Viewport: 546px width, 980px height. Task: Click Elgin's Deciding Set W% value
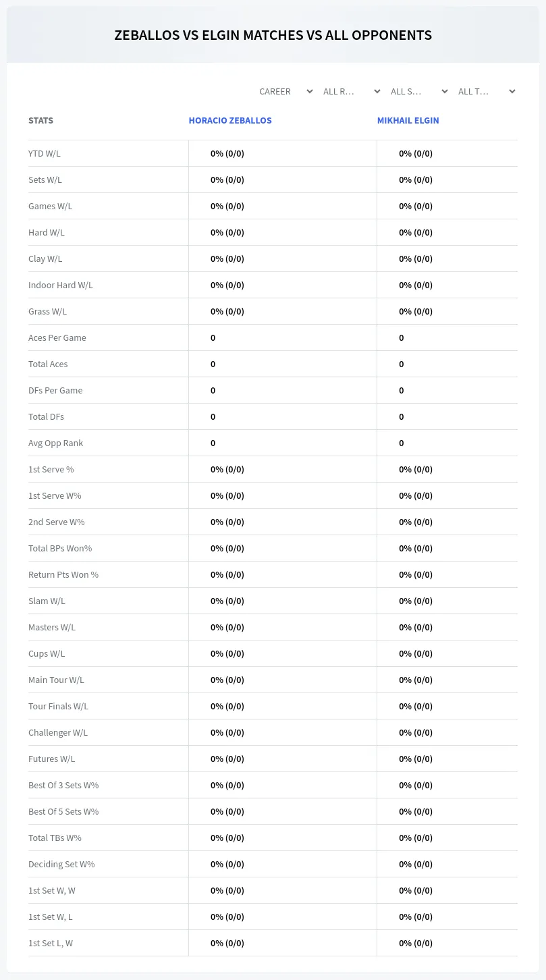click(416, 864)
